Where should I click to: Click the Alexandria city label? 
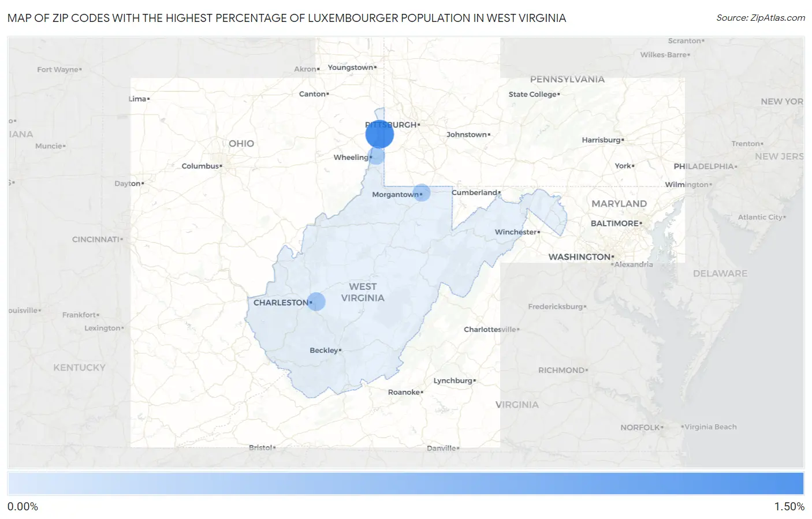tap(634, 264)
